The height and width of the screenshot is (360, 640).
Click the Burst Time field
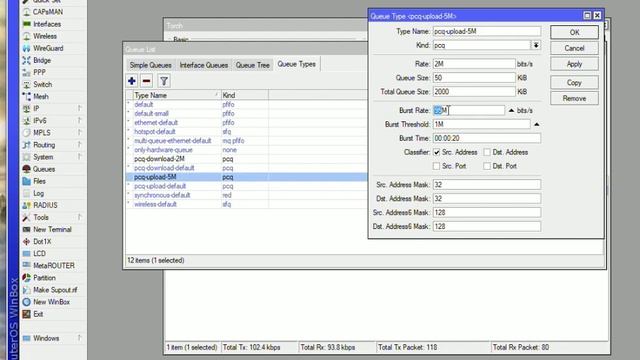point(487,138)
